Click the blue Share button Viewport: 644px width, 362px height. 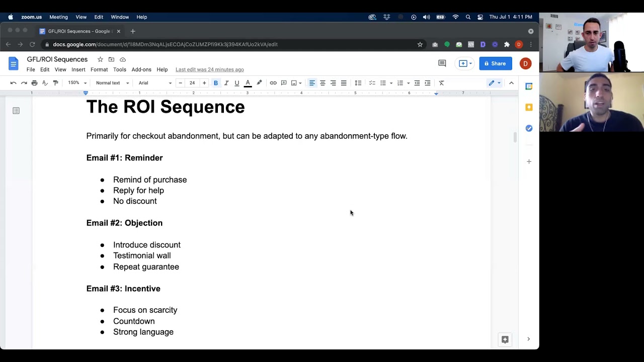495,63
